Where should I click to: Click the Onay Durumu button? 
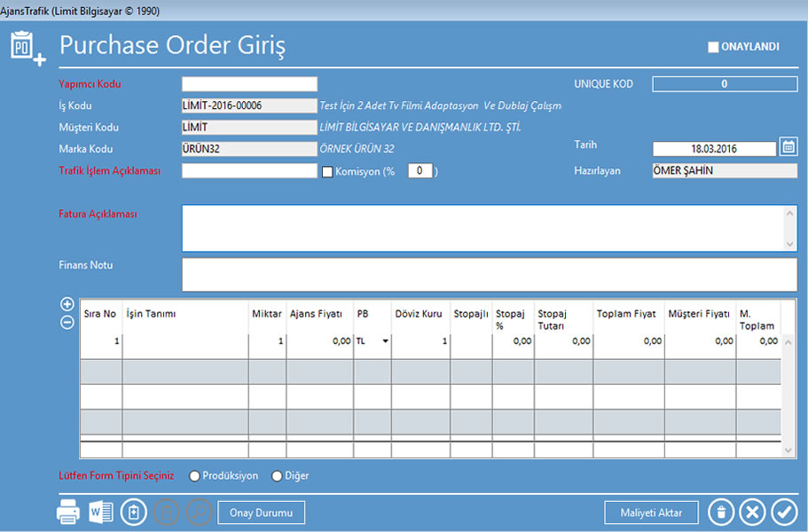click(x=261, y=512)
